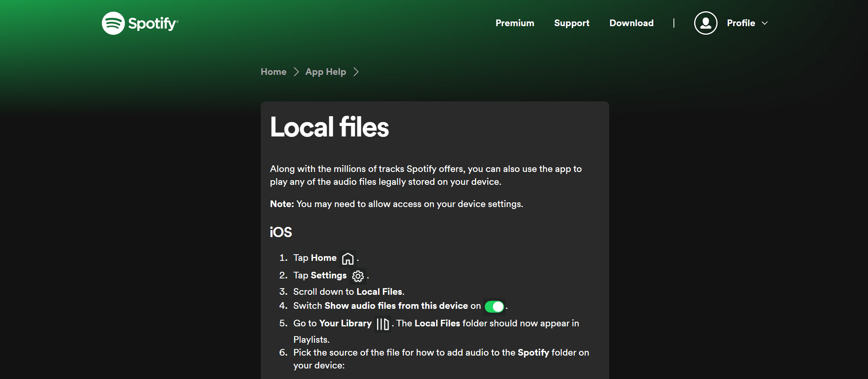The width and height of the screenshot is (868, 379).
Task: Expand the Profile dropdown chevron
Action: click(x=765, y=23)
